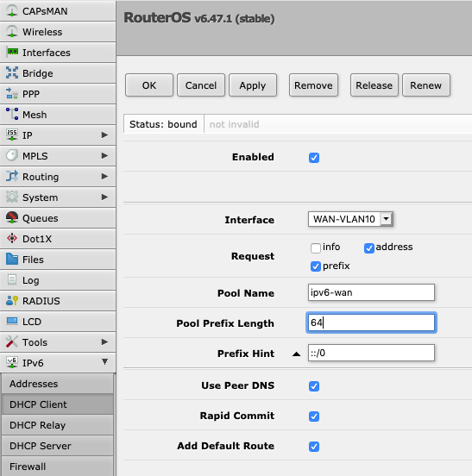
Task: Expand the System submenu arrow
Action: tap(104, 197)
